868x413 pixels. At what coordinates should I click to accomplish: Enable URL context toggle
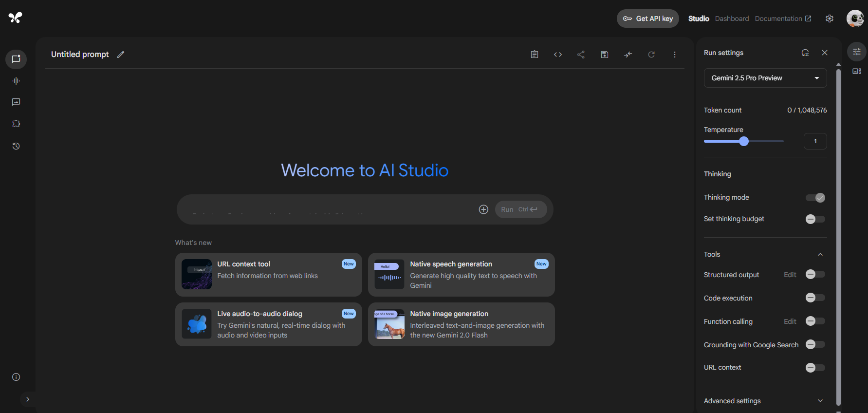click(815, 368)
